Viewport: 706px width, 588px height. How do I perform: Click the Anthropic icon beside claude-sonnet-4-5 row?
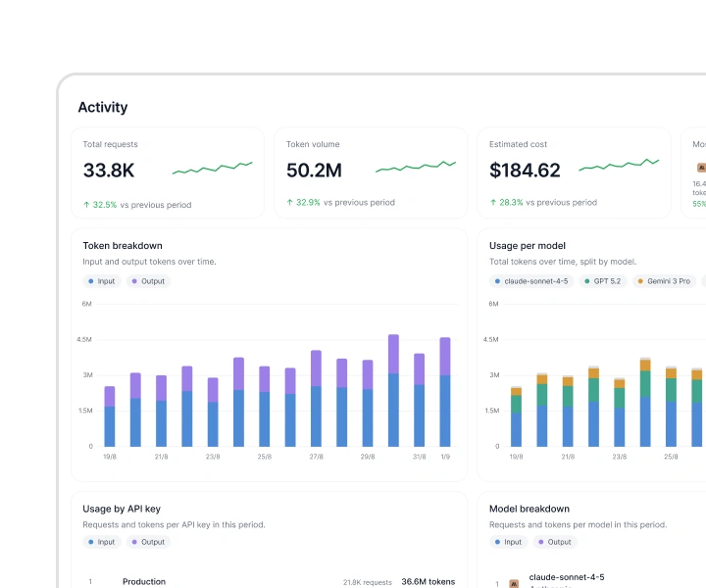514,583
